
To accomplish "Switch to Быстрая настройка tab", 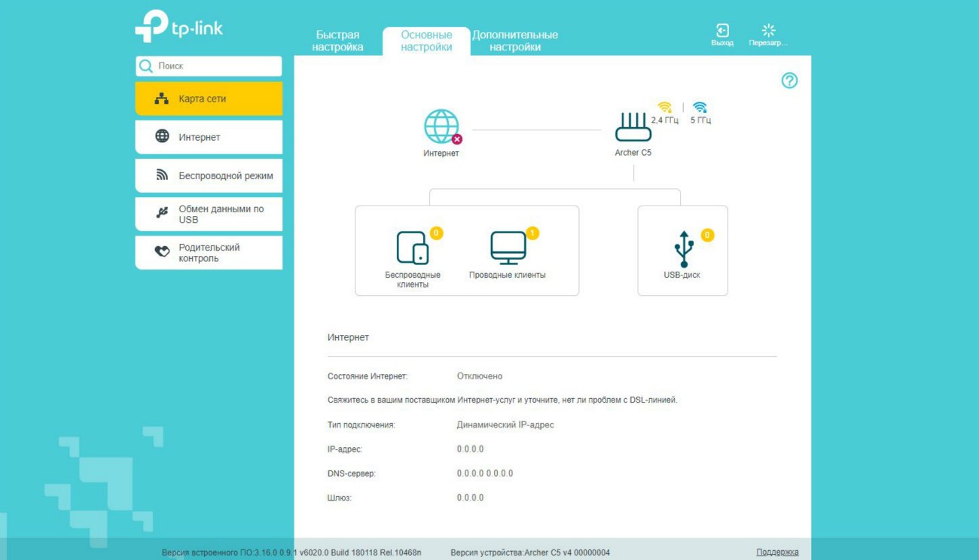I will click(x=337, y=41).
